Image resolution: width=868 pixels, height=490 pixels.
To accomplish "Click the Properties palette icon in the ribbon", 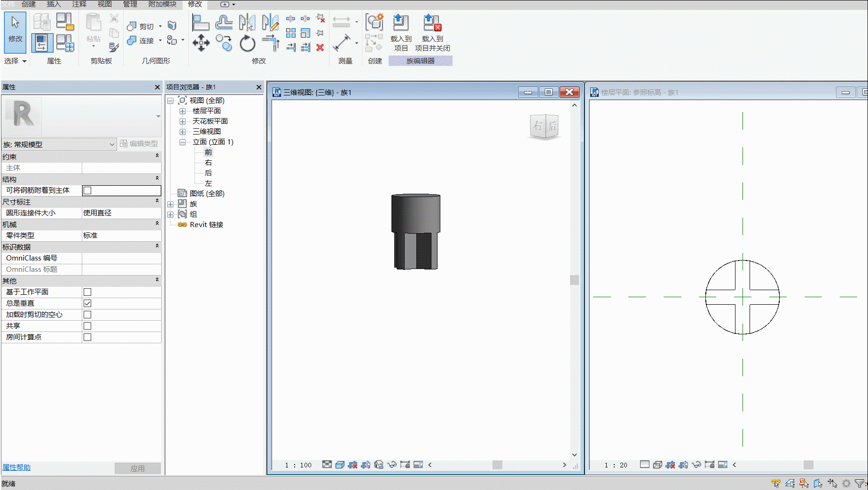I will point(42,43).
